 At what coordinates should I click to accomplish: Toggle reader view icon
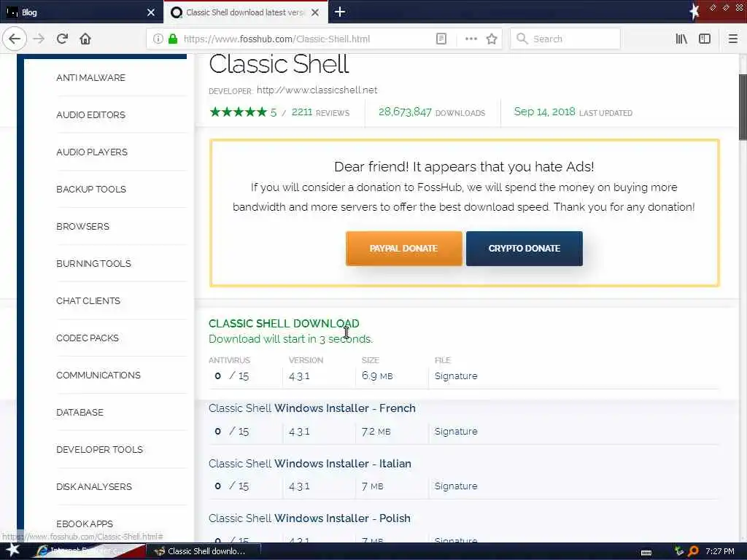[x=441, y=39]
